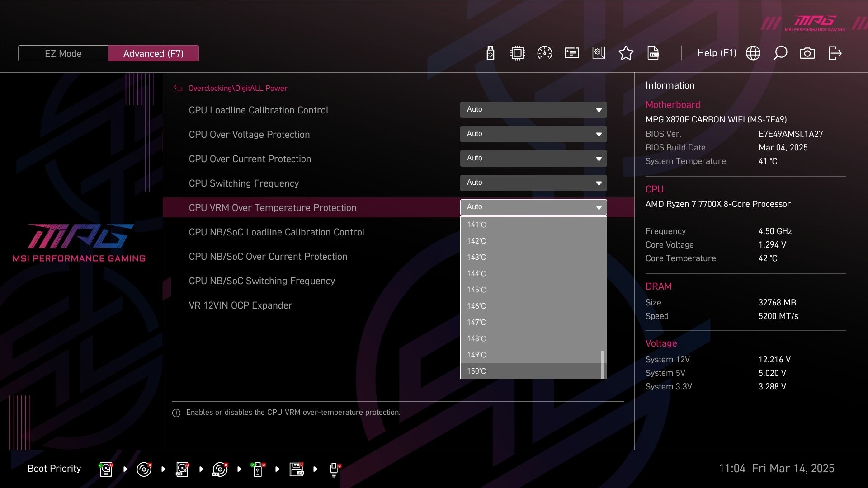Expand the CPU Loadline Calibration Control dropdown
The width and height of the screenshot is (868, 488).
point(533,110)
